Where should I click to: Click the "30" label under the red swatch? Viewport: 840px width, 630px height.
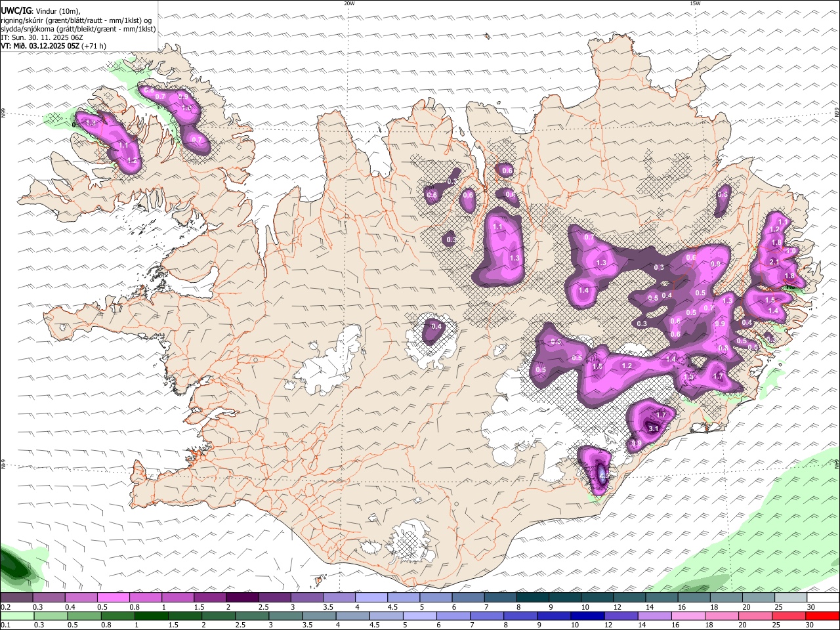(810, 625)
